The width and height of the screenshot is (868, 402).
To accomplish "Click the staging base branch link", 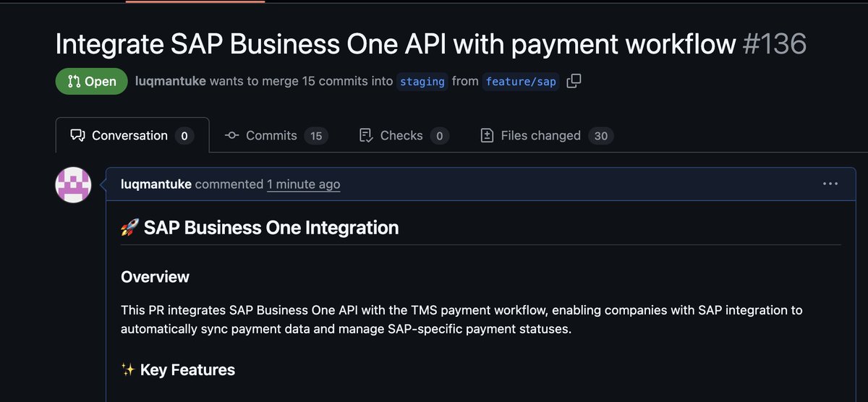I will point(422,82).
